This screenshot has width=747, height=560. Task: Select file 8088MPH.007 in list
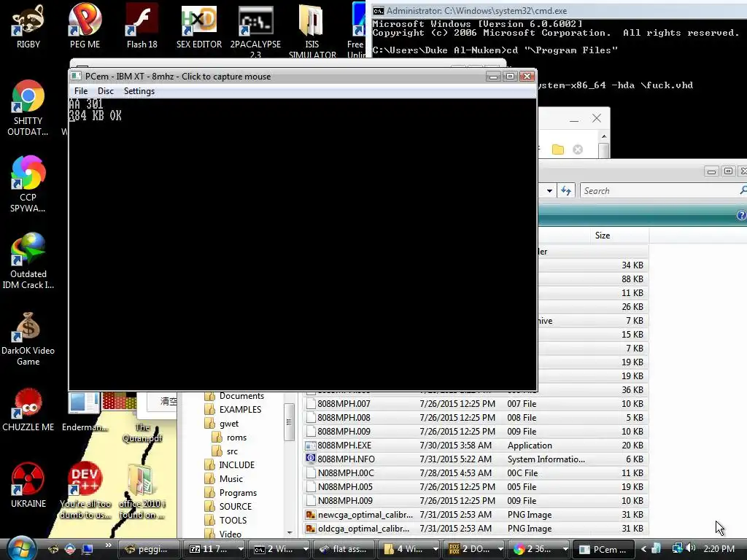pos(475,404)
